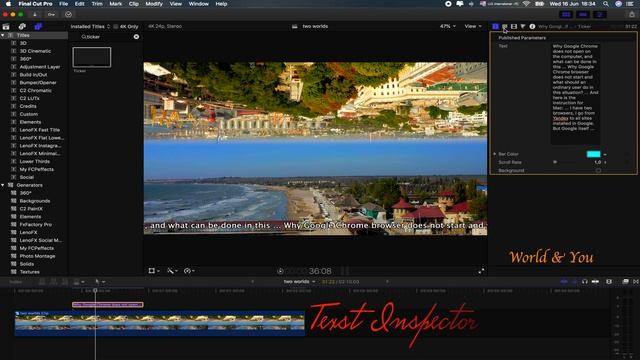Open the Window menu
This screenshot has width=640, height=360.
[199, 4]
